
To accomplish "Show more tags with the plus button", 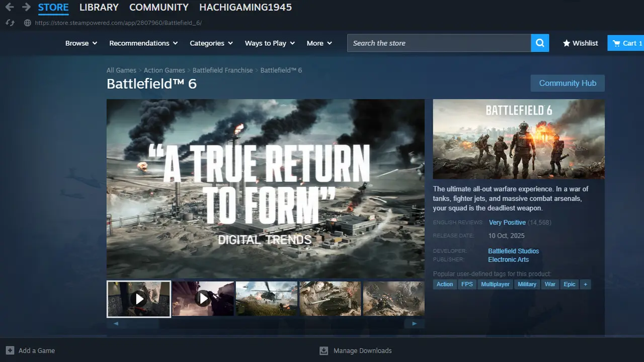I will tap(585, 284).
